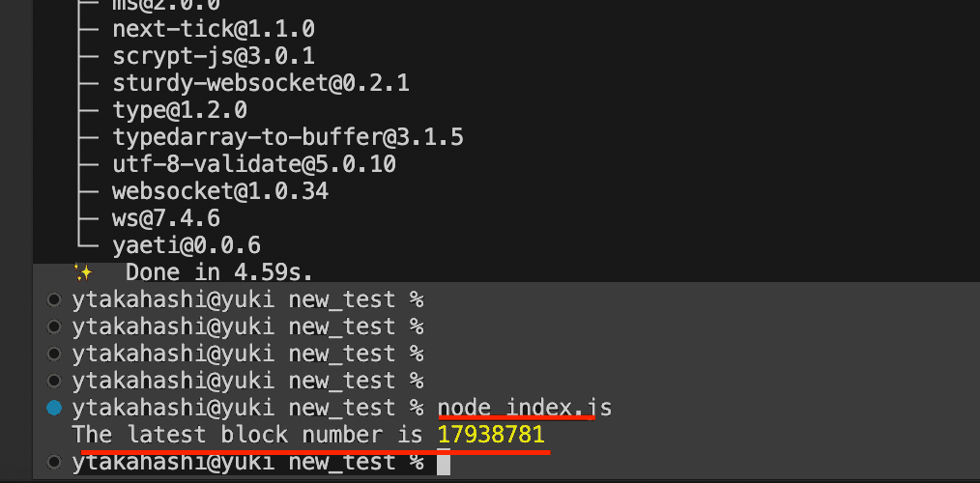980x483 pixels.
Task: Click the yellow block number 17938781
Action: [x=491, y=435]
